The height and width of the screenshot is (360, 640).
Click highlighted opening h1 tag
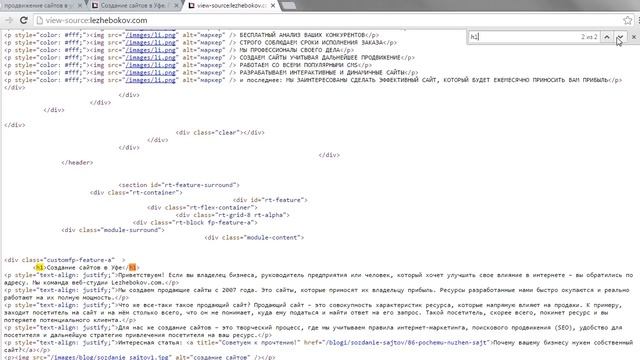39,268
